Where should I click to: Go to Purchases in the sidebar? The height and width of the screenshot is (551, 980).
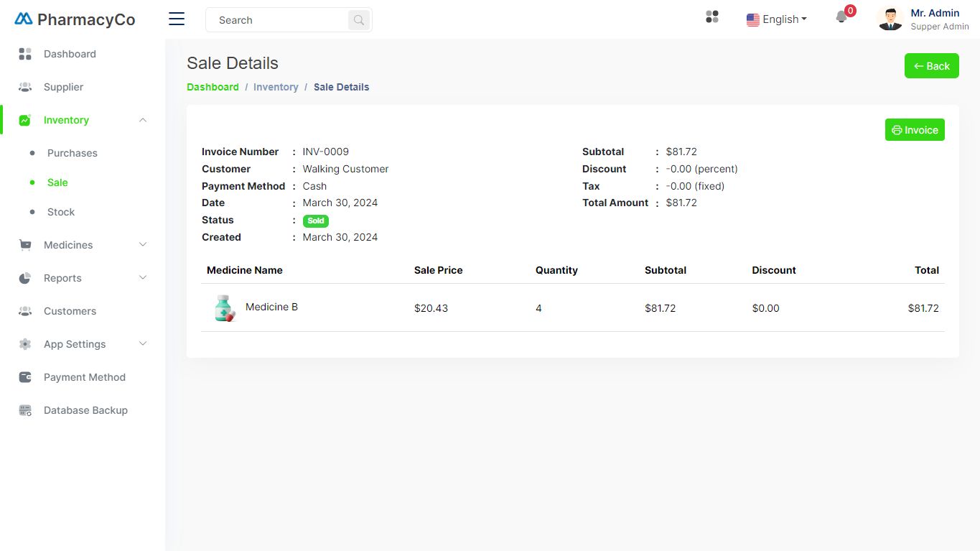[72, 153]
